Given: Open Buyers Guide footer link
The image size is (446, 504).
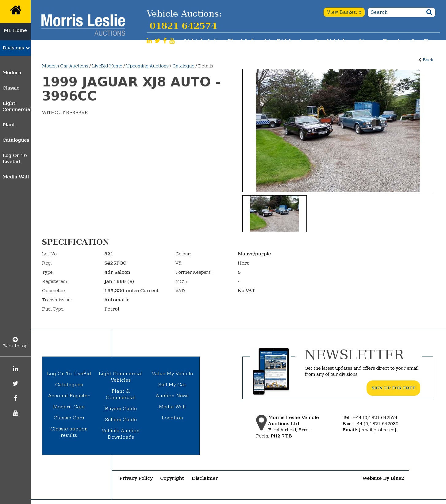Looking at the screenshot, I should tap(121, 409).
